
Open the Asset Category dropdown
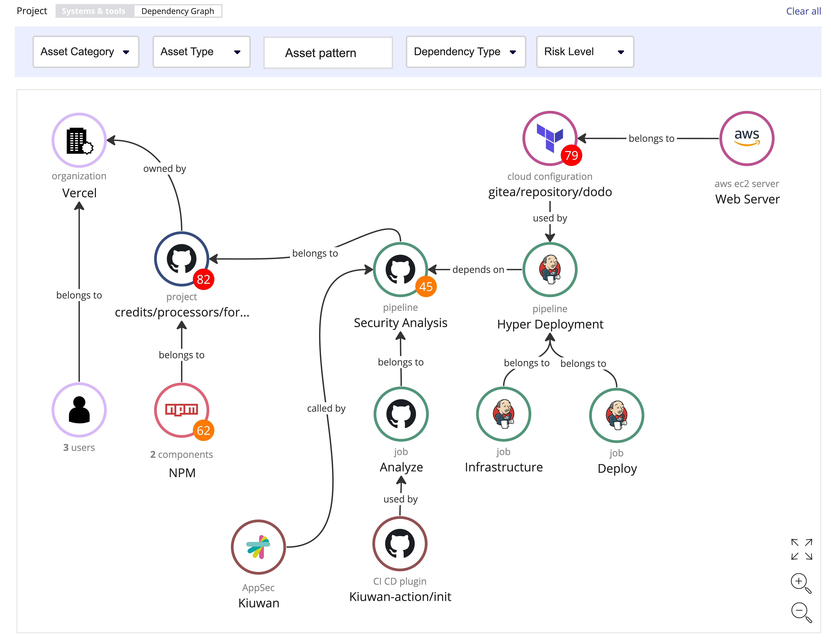point(86,52)
